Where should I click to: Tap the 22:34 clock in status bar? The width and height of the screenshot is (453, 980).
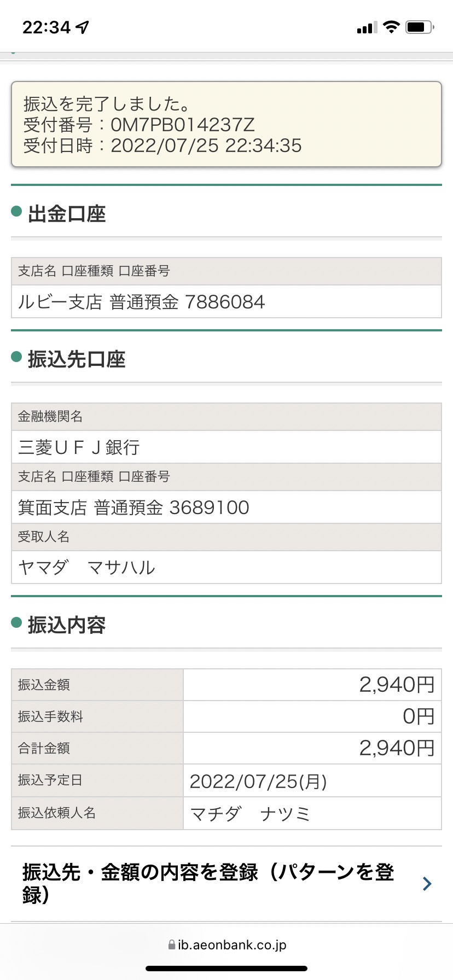tap(47, 27)
